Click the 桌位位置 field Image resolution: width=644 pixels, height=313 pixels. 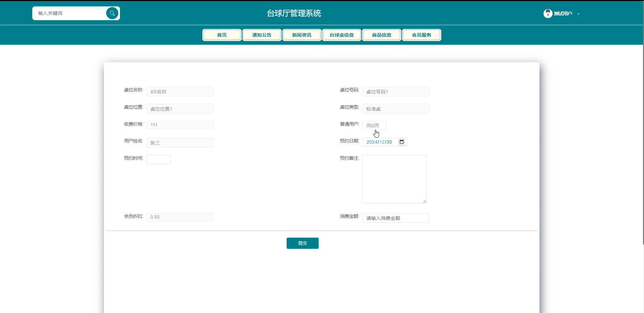point(180,109)
